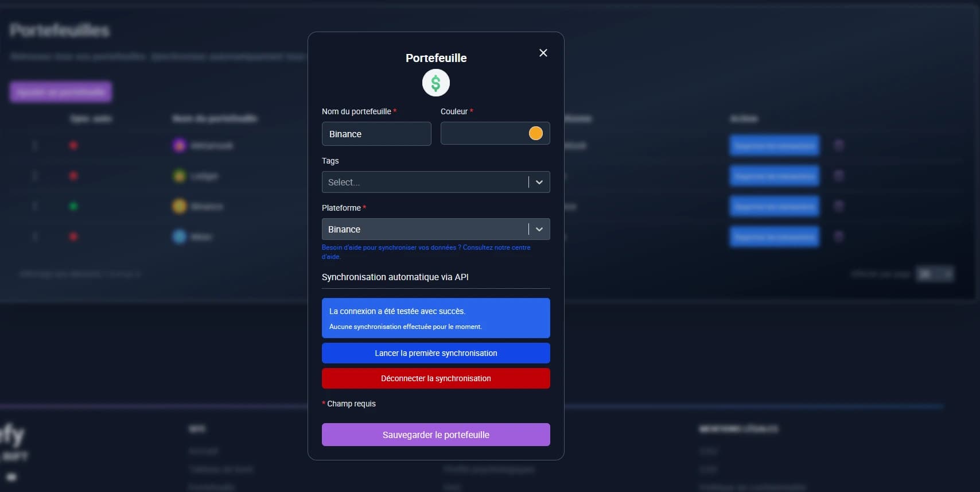The image size is (980, 492).
Task: Click the Nom du portefeuille text field
Action: pos(376,134)
